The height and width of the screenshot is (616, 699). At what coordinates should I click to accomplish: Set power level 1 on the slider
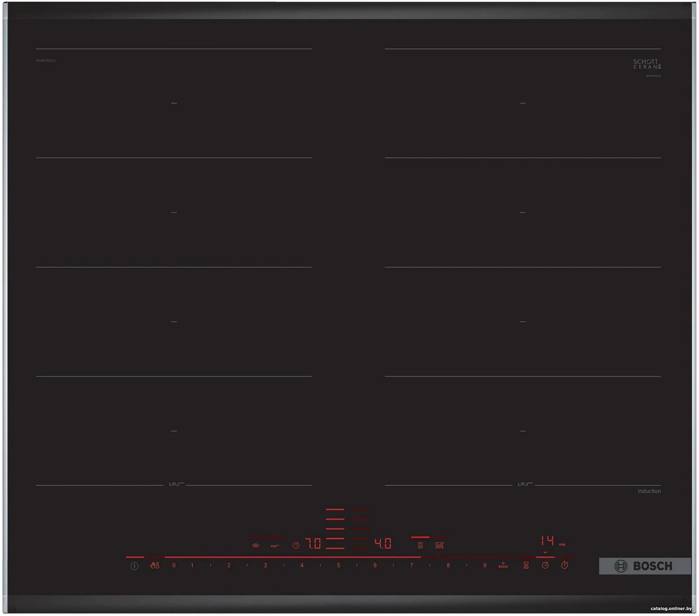(192, 566)
